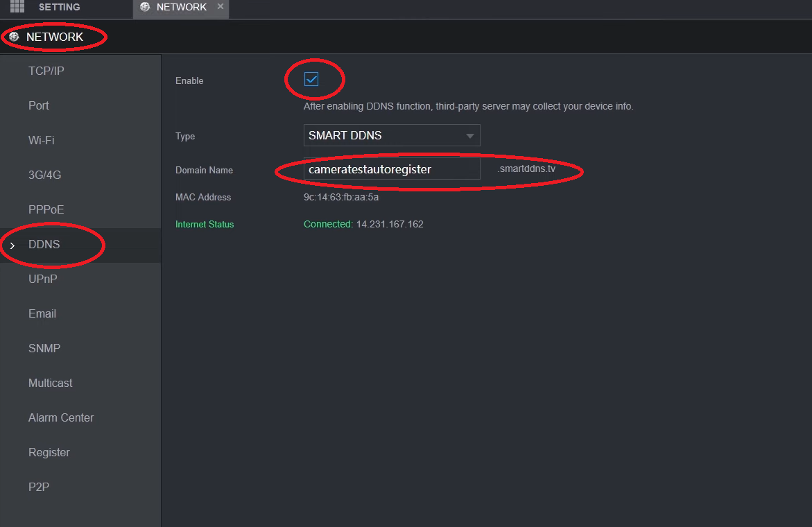Go to the P2P settings page
The height and width of the screenshot is (527, 812).
[x=39, y=487]
